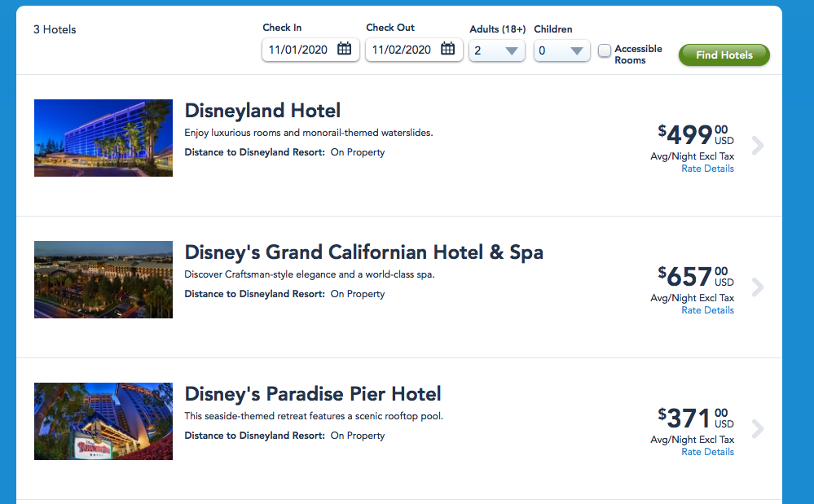Open Disney's Paradise Pier Hotel title
814x504 pixels.
(x=313, y=394)
